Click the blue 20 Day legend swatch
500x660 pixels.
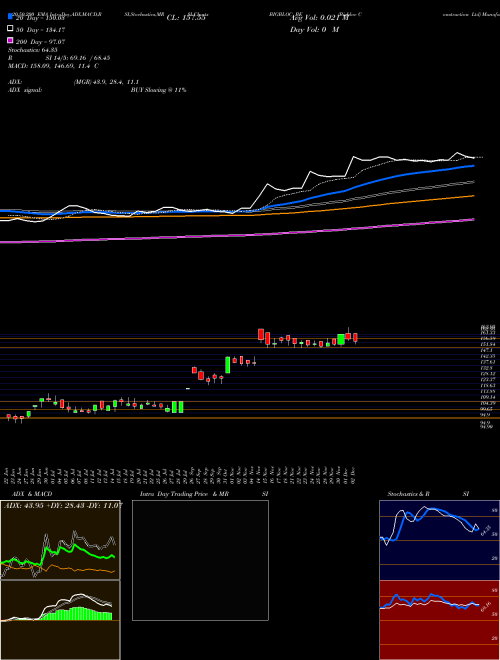tap(10, 17)
